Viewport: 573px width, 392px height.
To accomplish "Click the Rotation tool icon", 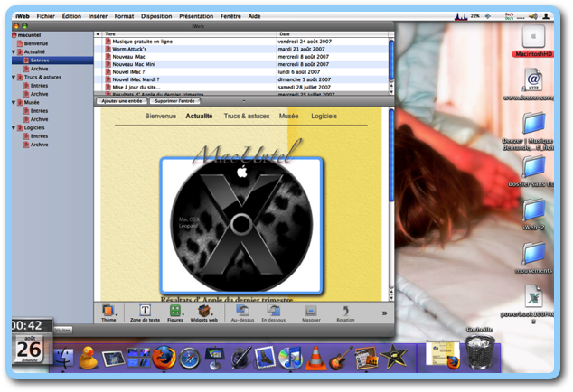I will (x=345, y=311).
